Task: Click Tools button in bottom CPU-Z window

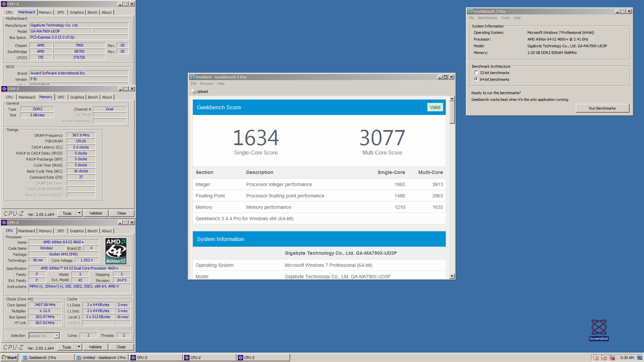Action: 67,347
